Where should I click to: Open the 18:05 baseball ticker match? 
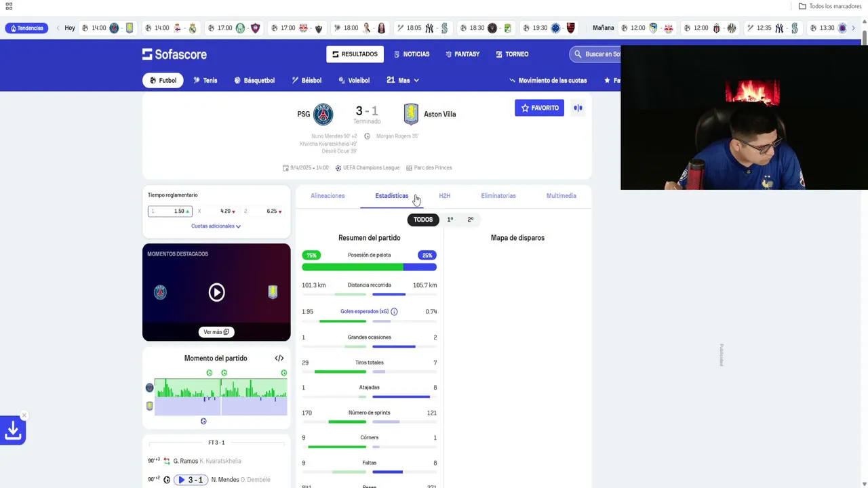(x=423, y=28)
